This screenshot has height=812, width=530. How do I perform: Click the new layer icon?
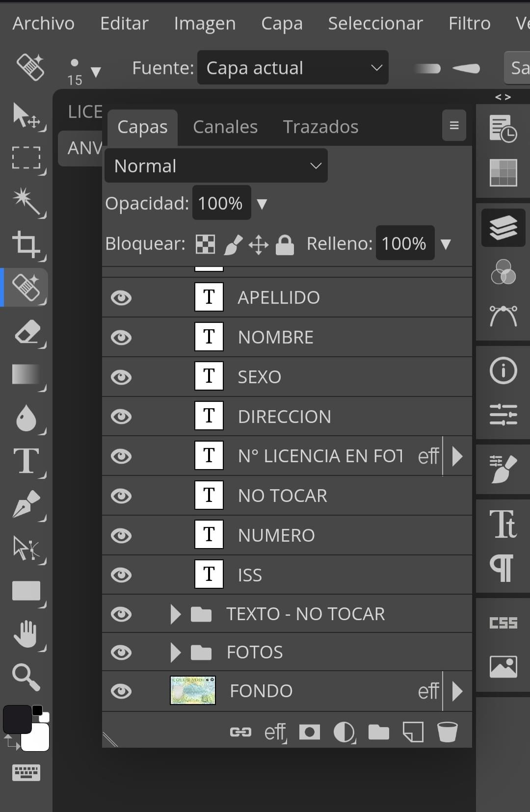point(413,732)
